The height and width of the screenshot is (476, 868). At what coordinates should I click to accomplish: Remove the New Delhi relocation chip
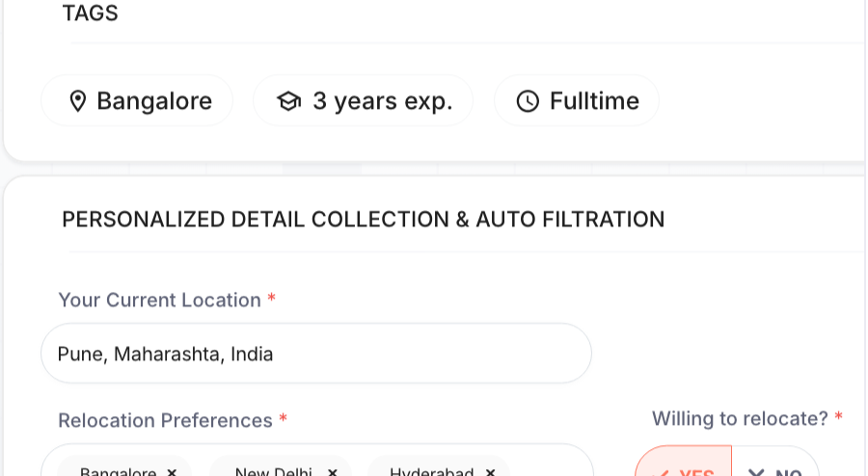pyautogui.click(x=332, y=472)
